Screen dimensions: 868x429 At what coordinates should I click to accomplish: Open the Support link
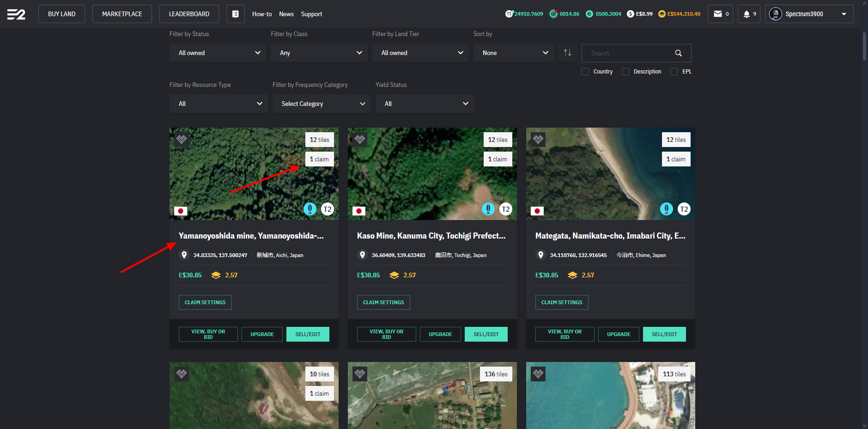(x=311, y=14)
